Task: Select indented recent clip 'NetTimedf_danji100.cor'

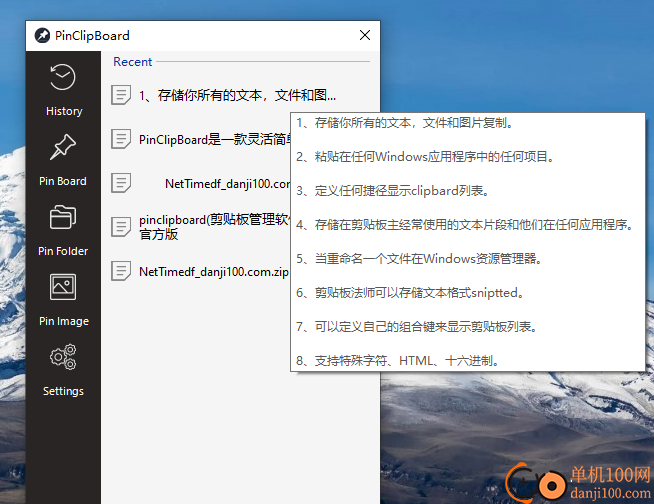Action: [227, 184]
